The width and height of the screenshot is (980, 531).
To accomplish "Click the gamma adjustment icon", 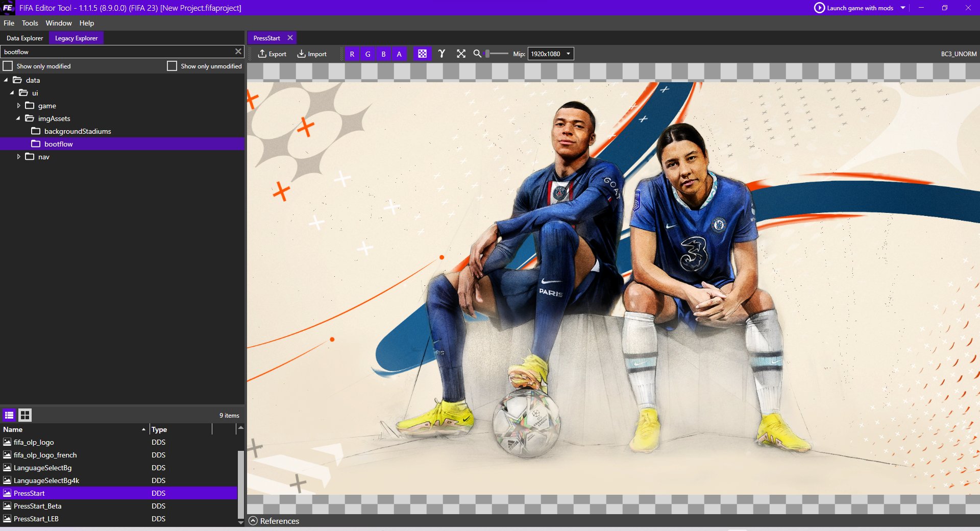I will coord(442,54).
